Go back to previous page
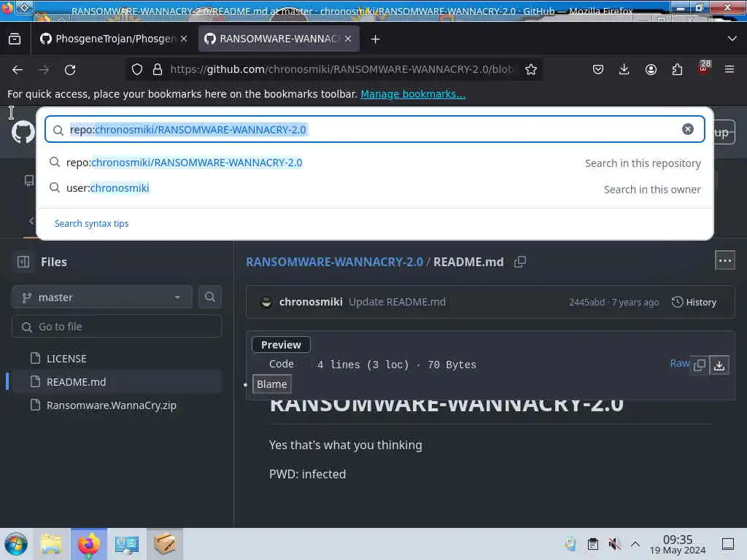747x560 pixels. 18,70
